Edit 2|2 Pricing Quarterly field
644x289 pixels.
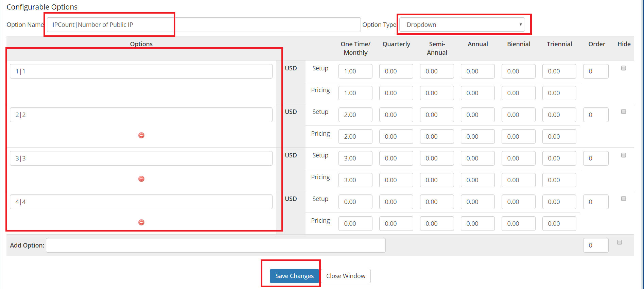coord(396,137)
